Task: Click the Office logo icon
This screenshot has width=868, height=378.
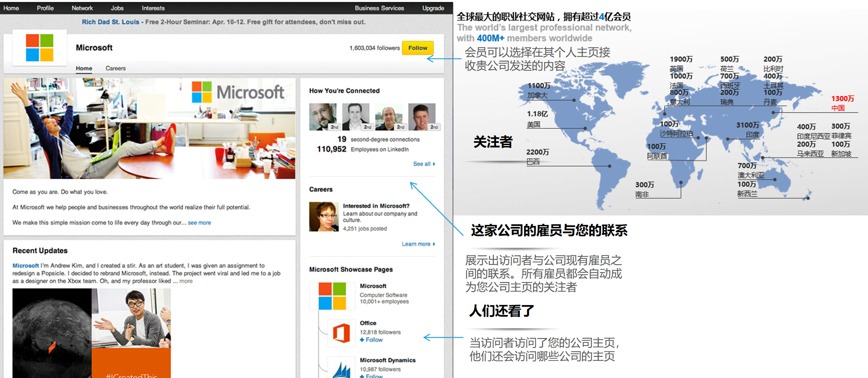Action: coord(341,333)
